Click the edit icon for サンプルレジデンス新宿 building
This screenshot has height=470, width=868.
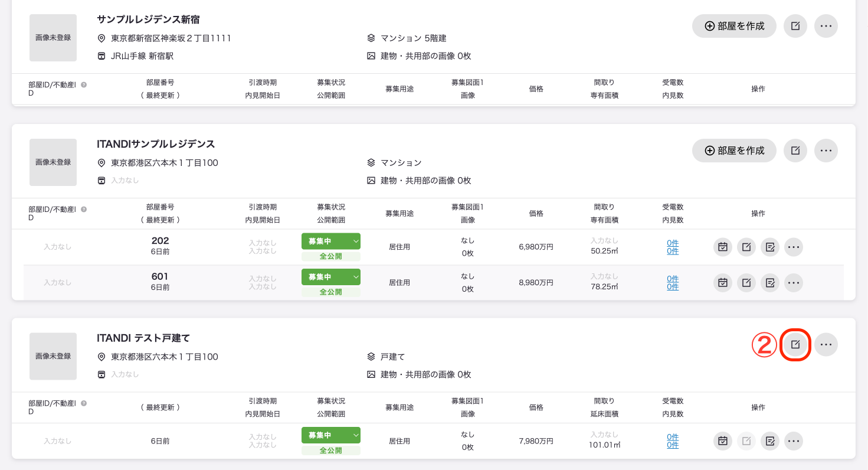(795, 26)
